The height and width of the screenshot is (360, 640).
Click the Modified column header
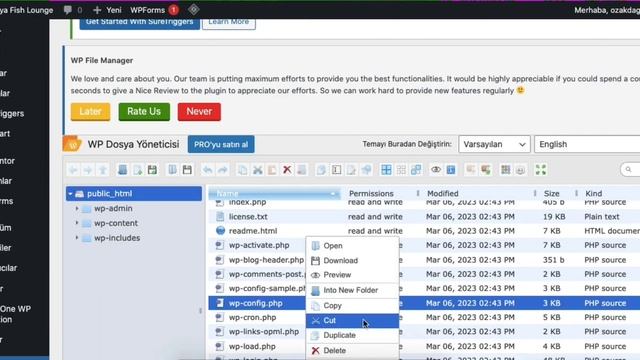pos(443,194)
